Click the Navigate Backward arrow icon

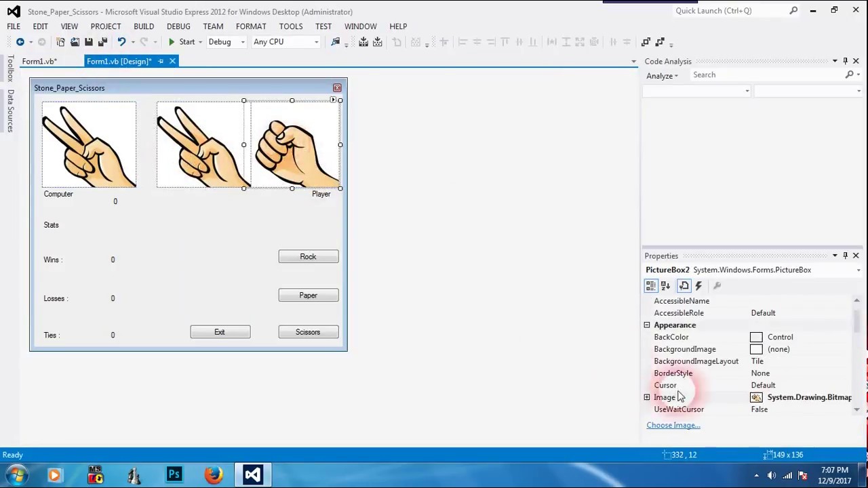click(x=20, y=42)
